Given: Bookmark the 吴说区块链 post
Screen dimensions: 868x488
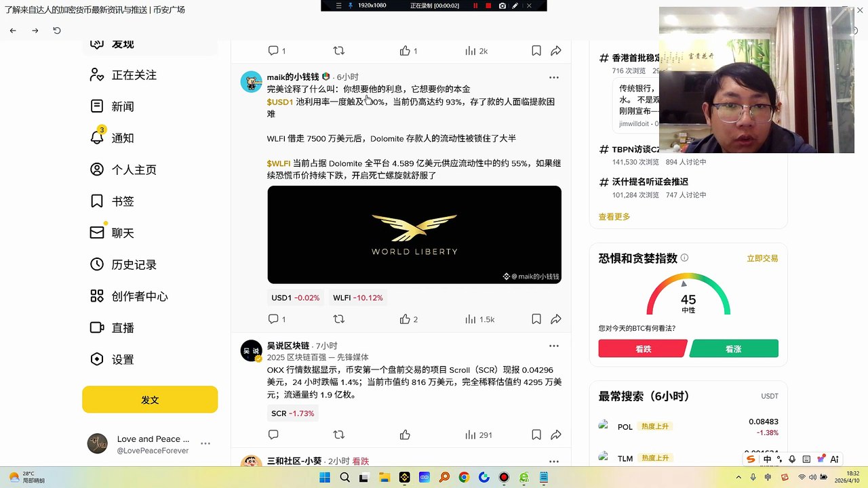Looking at the screenshot, I should (536, 434).
